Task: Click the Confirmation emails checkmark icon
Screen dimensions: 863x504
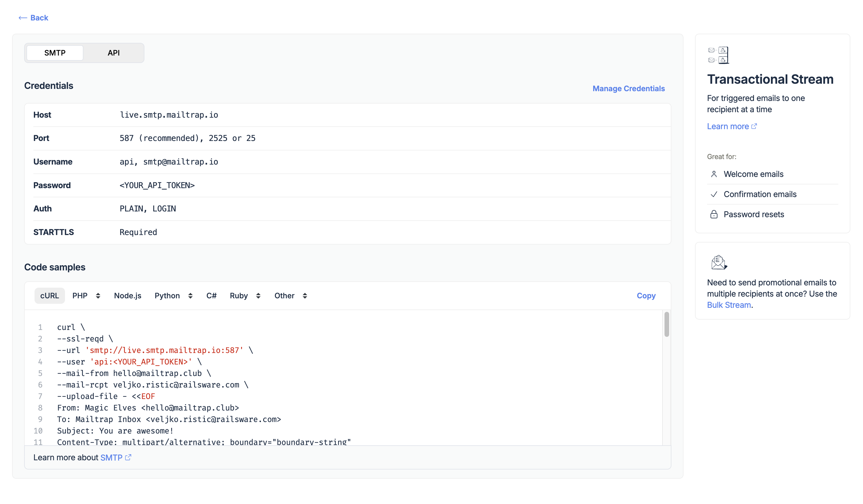Action: click(x=714, y=194)
